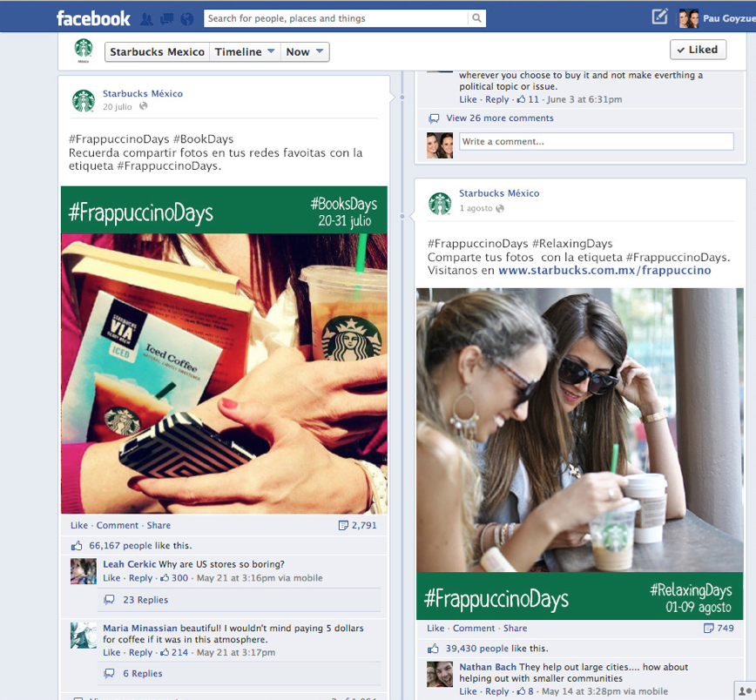Click Like under the BooksDays post
Viewport: 756px width, 700px height.
point(79,525)
